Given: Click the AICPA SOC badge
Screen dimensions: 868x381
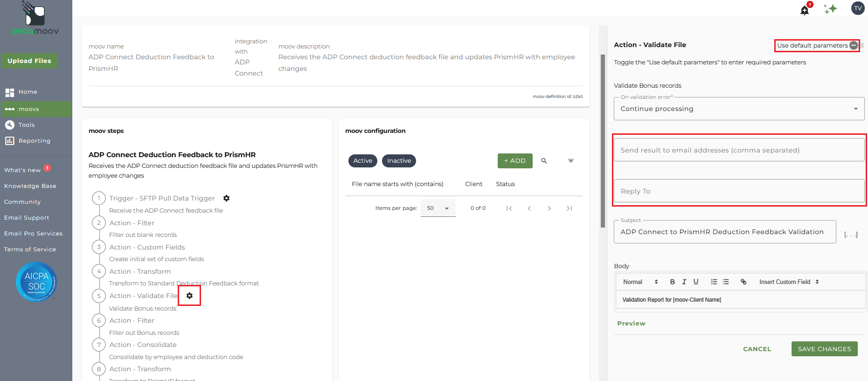Looking at the screenshot, I should coord(36,282).
